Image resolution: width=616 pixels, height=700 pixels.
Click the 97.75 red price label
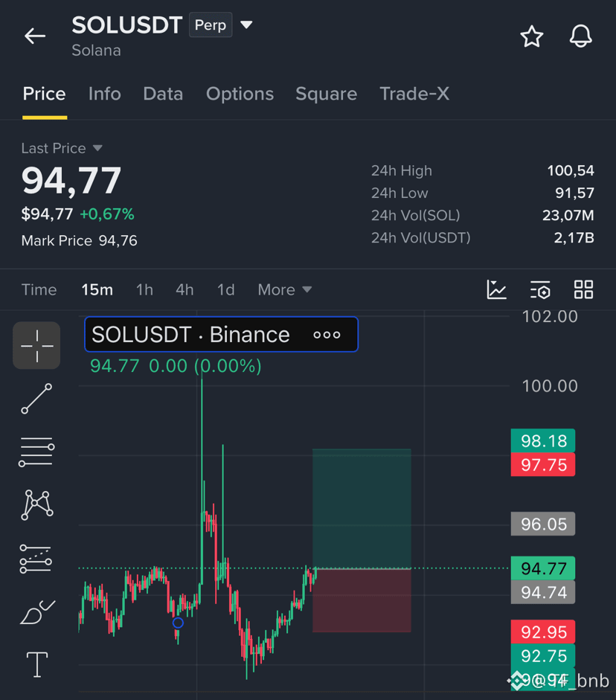[543, 465]
